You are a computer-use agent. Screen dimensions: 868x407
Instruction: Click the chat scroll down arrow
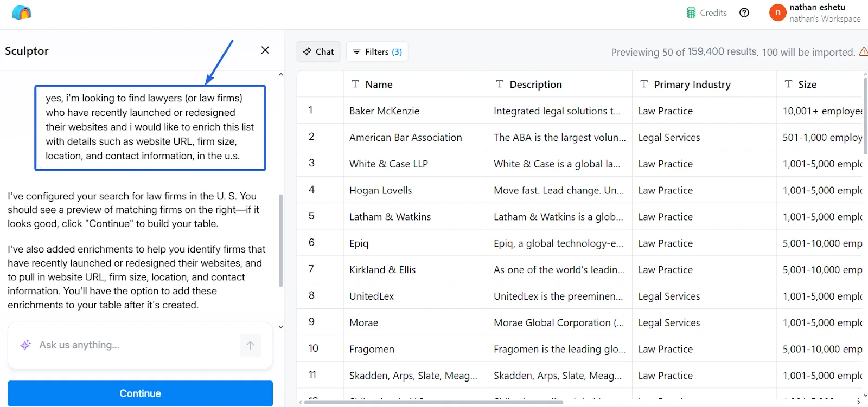(280, 327)
